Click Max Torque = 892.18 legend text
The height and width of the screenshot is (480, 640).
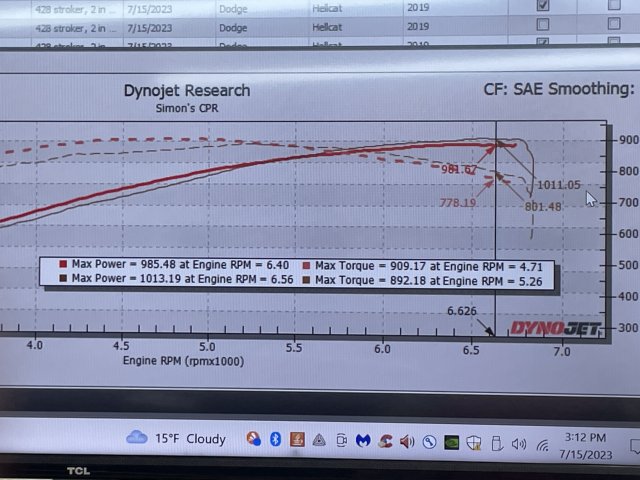point(429,281)
